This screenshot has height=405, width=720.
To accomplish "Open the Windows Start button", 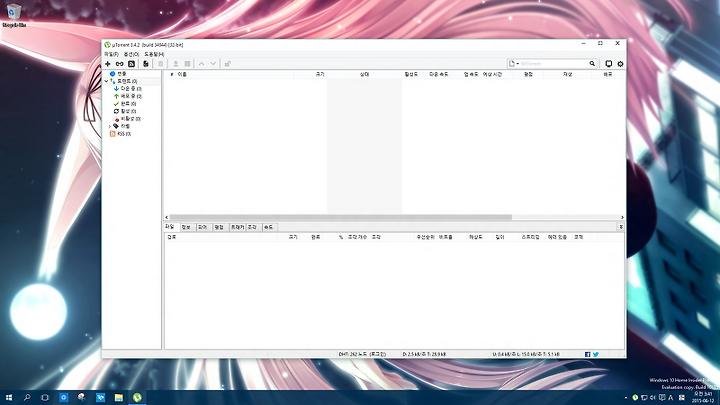I will pyautogui.click(x=9, y=398).
